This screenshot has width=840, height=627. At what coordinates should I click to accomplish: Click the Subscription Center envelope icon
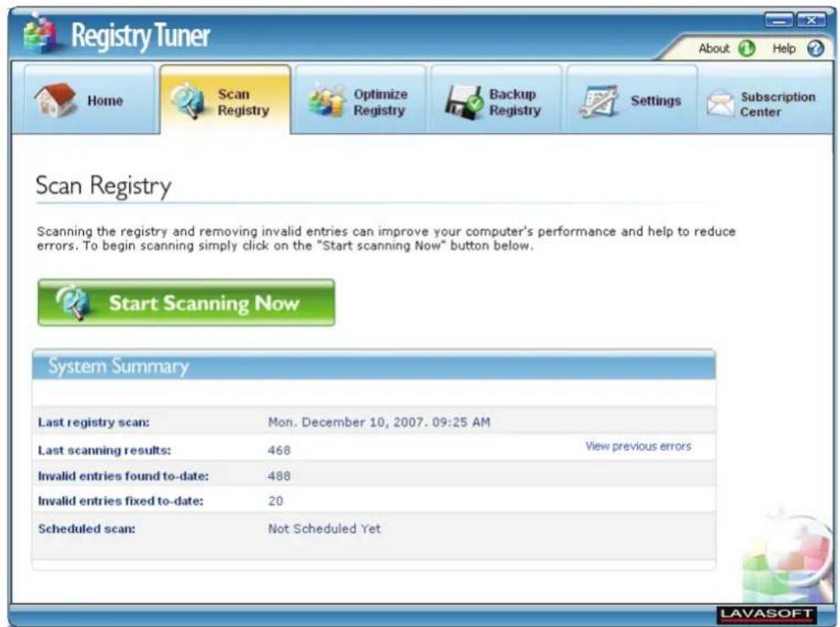(719, 103)
